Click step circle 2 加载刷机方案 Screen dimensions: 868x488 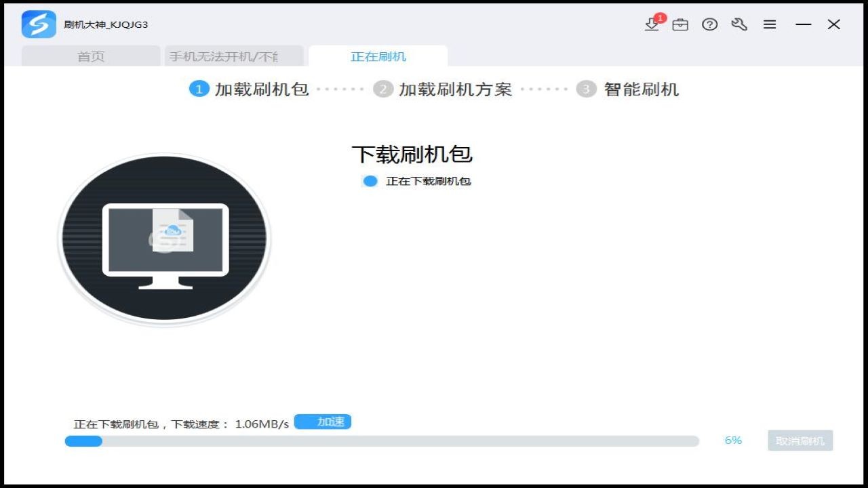(383, 89)
